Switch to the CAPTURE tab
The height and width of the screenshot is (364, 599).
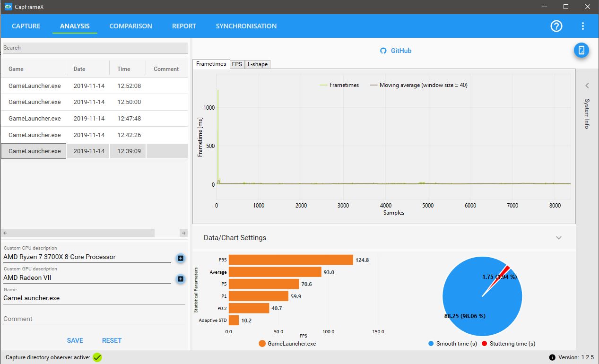tap(26, 26)
